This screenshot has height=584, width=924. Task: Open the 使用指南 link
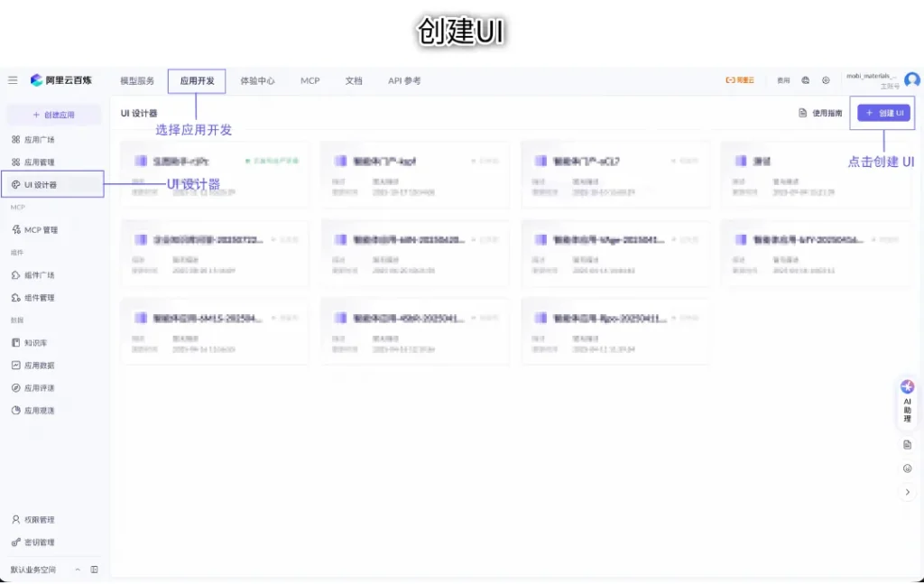[820, 114]
